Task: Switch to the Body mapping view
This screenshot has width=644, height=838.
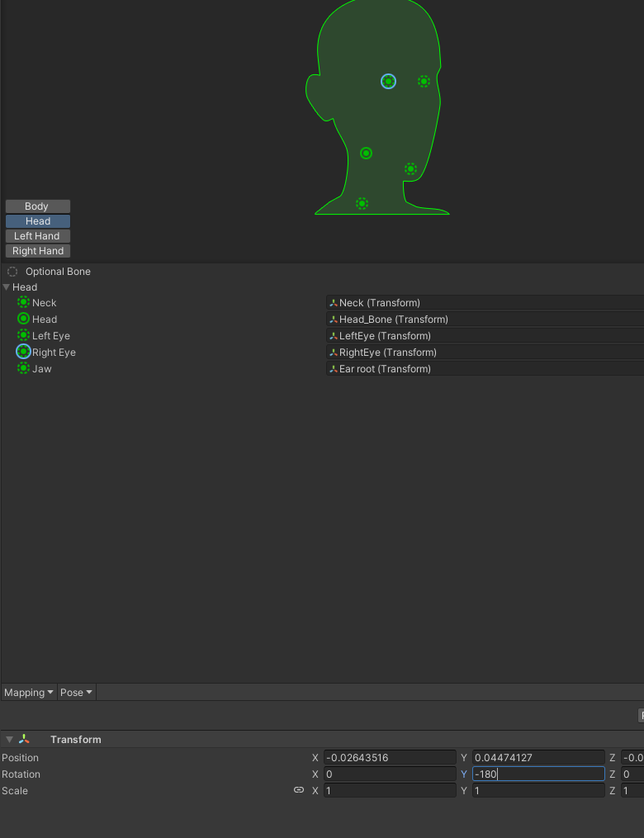Action: [38, 206]
